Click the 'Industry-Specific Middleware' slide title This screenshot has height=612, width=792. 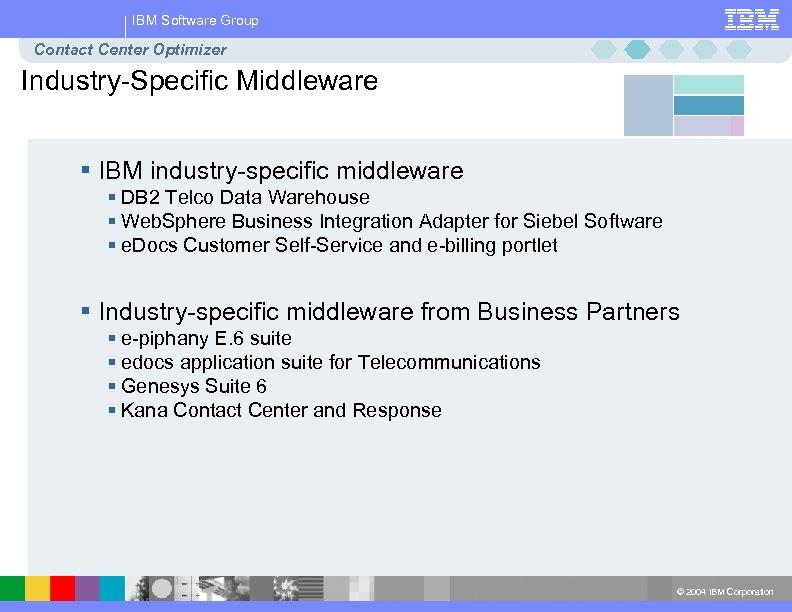(x=200, y=81)
